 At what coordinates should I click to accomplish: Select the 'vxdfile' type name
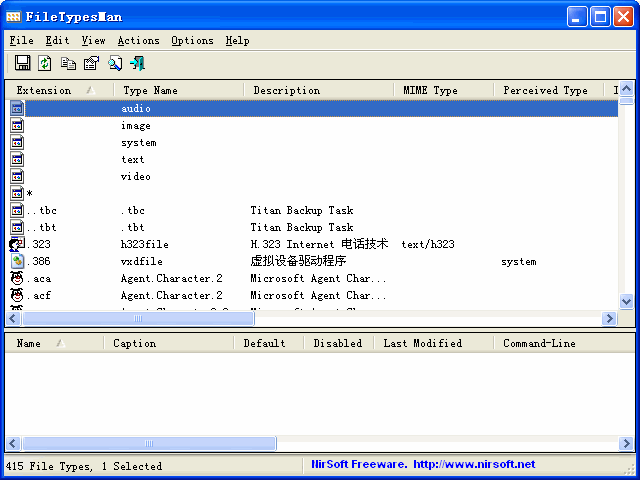(x=142, y=261)
